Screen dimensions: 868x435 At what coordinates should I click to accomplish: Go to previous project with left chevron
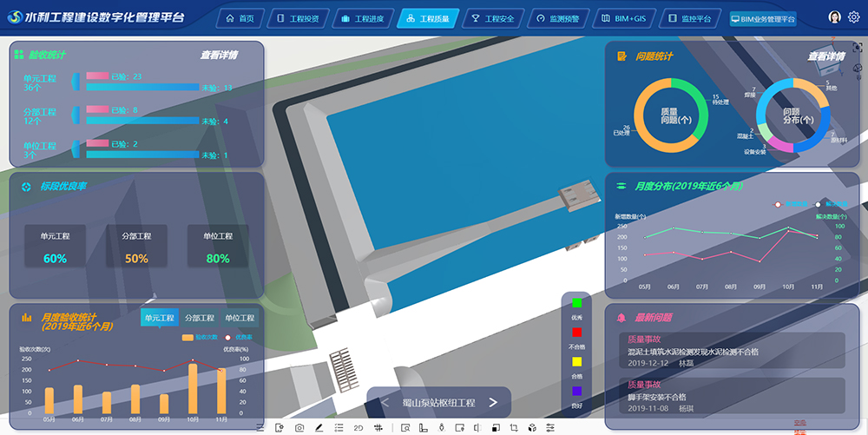pos(385,402)
